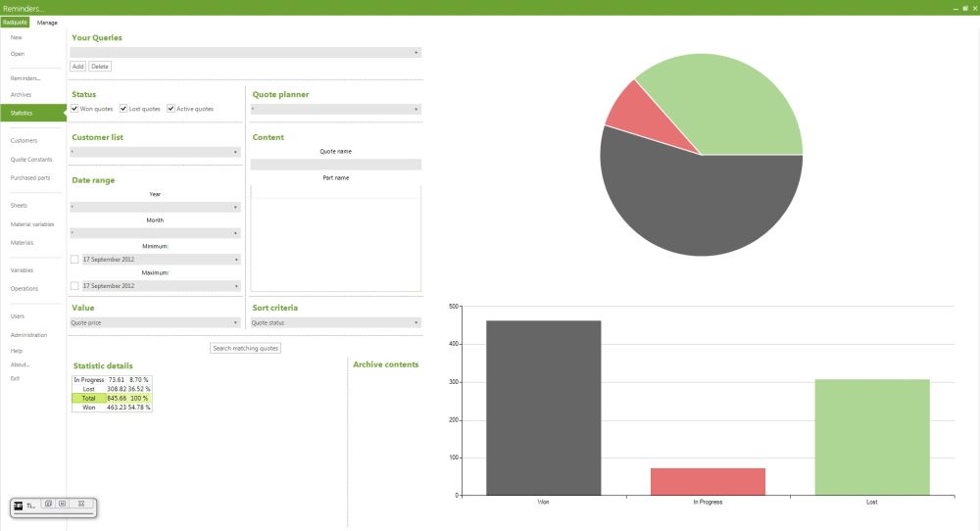The height and width of the screenshot is (531, 980).
Task: Disable the Active quotes checkbox
Action: pos(171,109)
